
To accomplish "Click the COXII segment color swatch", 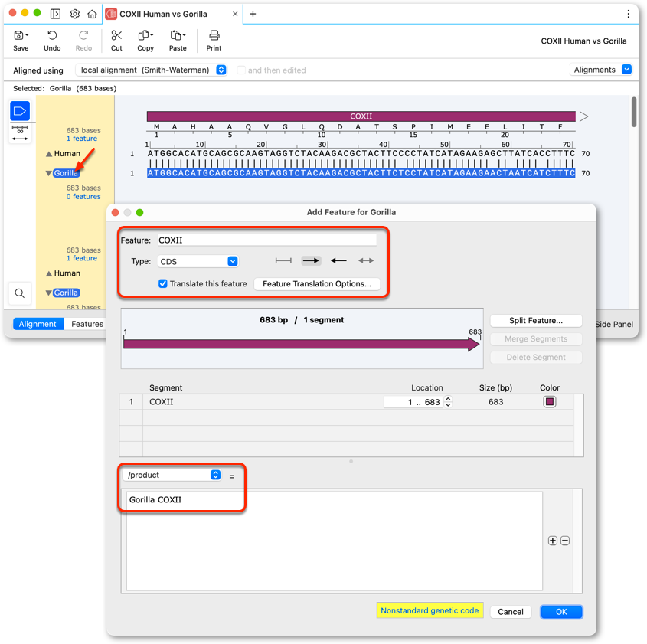I will [x=550, y=401].
